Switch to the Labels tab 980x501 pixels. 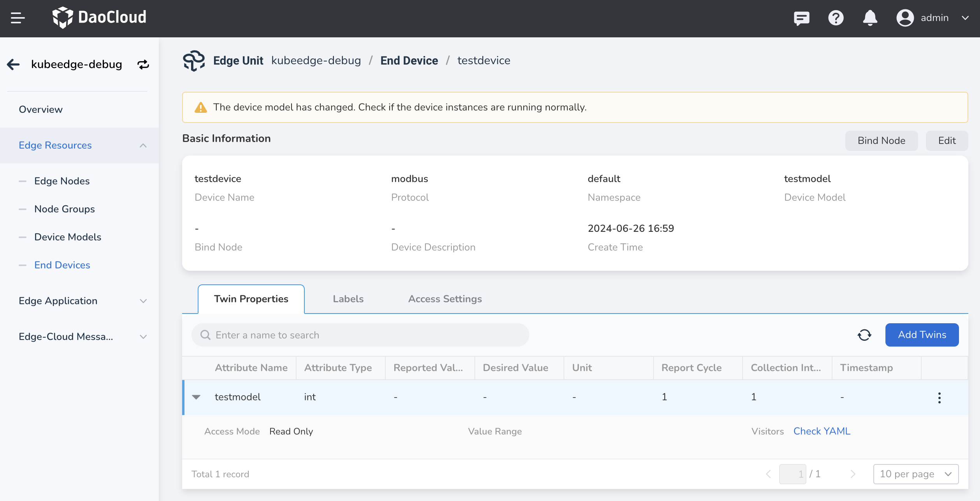point(348,299)
